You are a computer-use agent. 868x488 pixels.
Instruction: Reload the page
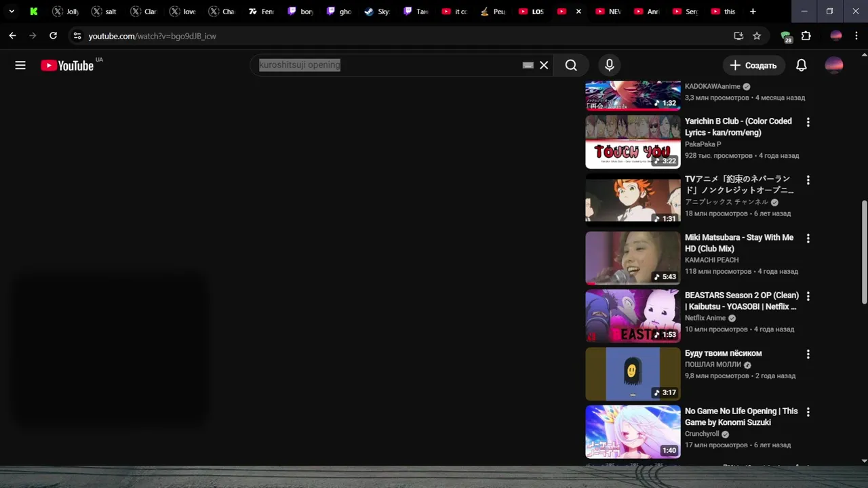(54, 36)
